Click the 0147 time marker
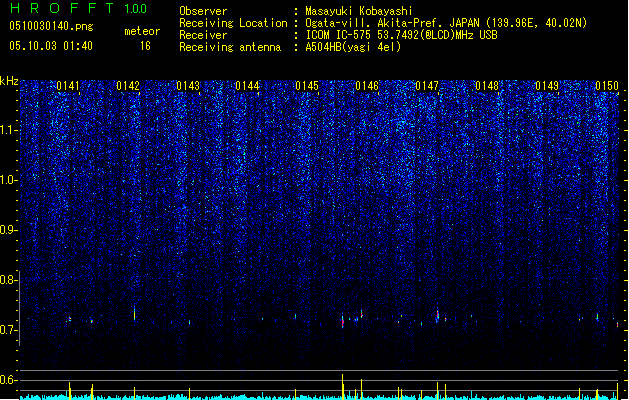Viewport: 629px width, 400px height. click(x=427, y=86)
